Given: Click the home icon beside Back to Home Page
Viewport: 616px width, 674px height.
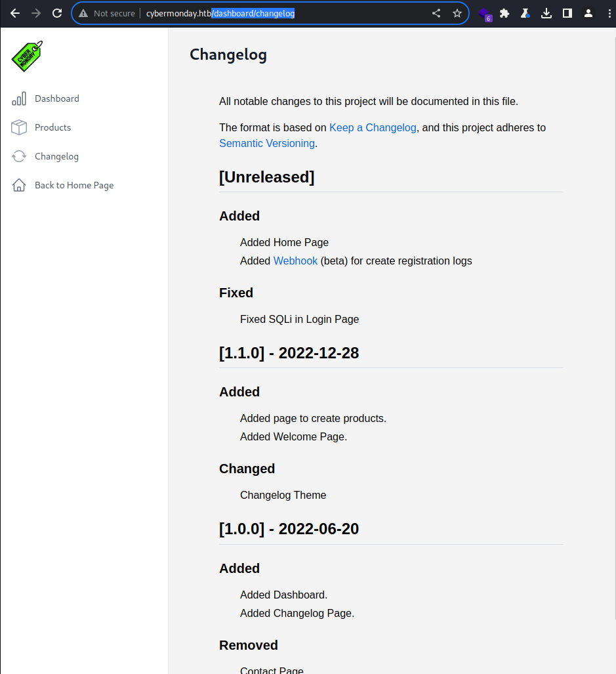Looking at the screenshot, I should (x=19, y=185).
